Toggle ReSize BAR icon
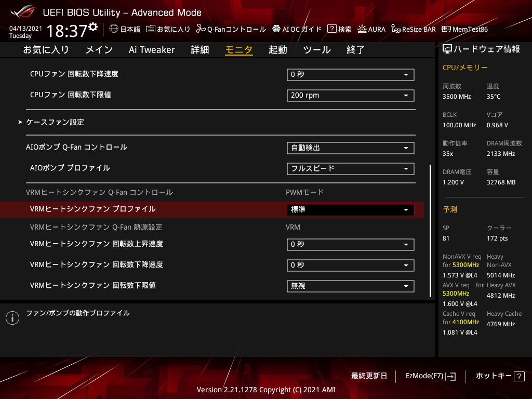Viewport: 532px width, 399px height. coord(395,29)
